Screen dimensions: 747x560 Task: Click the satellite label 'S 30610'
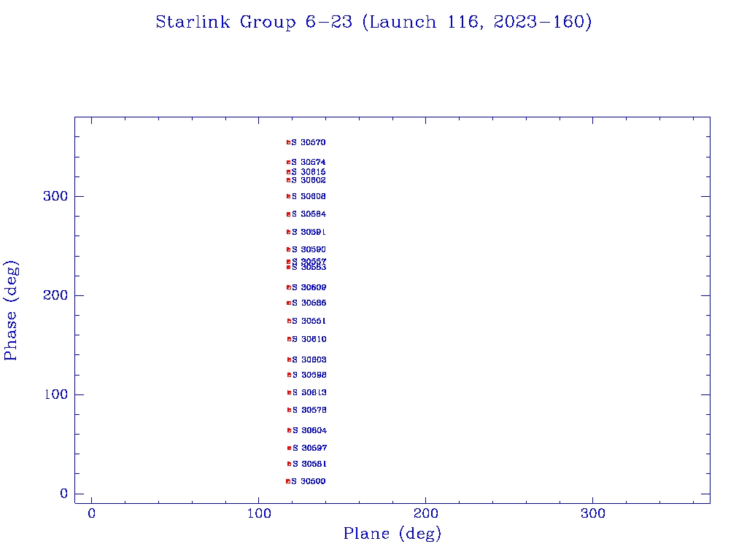(309, 339)
